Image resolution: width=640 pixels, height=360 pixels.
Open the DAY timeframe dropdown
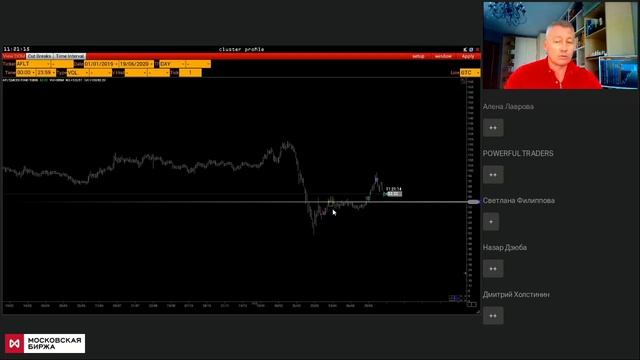pyautogui.click(x=172, y=64)
